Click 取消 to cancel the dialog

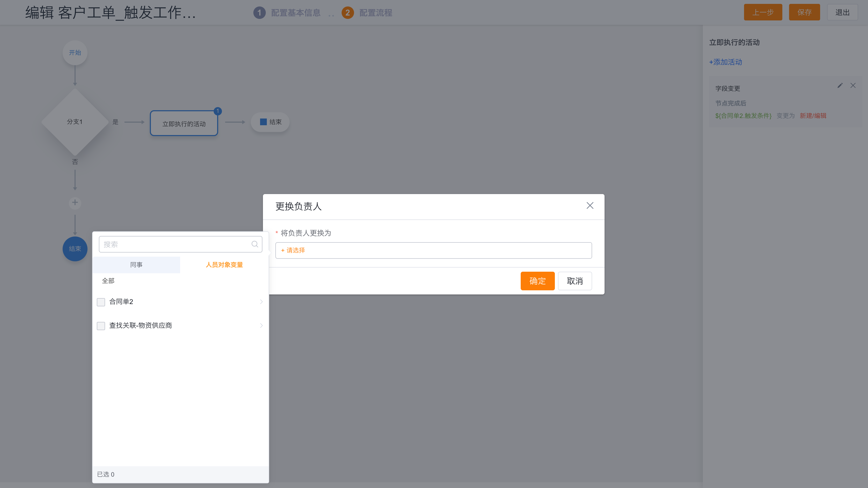(575, 281)
